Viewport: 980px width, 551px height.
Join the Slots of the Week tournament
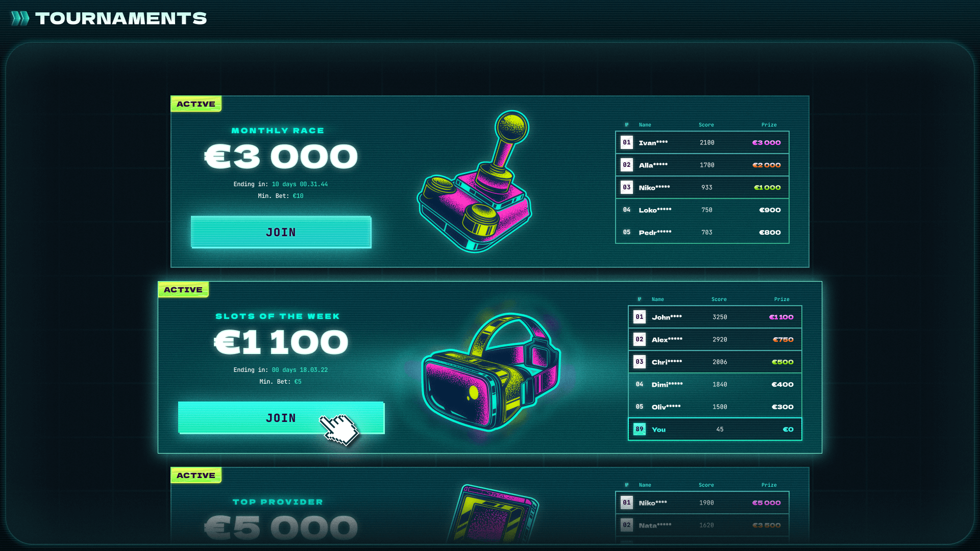[281, 418]
